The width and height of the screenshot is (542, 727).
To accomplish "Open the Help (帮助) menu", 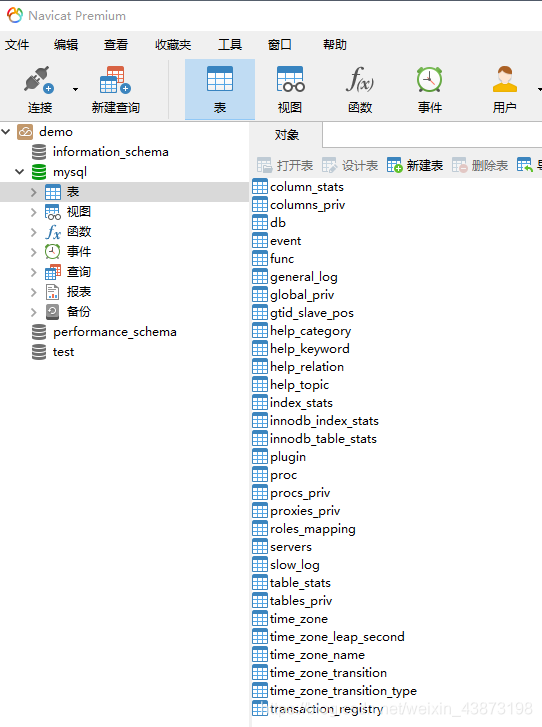I will tap(335, 45).
